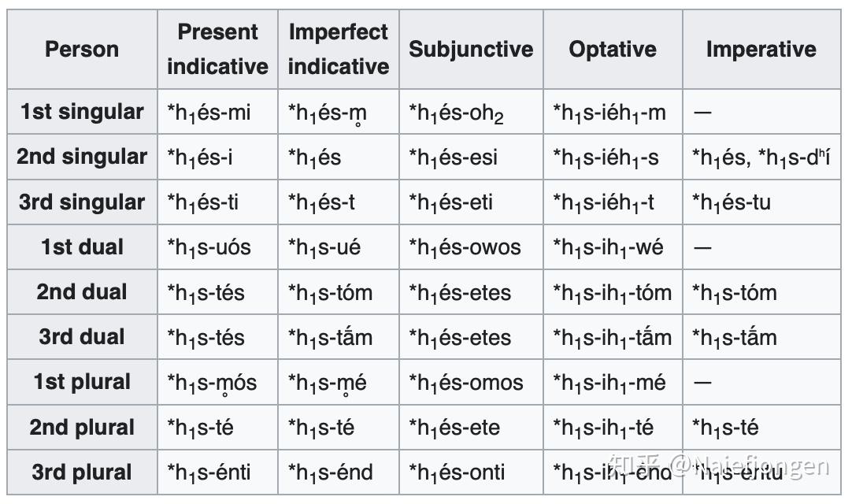Select the 1st plural row label
The height and width of the screenshot is (504, 852).
click(82, 383)
